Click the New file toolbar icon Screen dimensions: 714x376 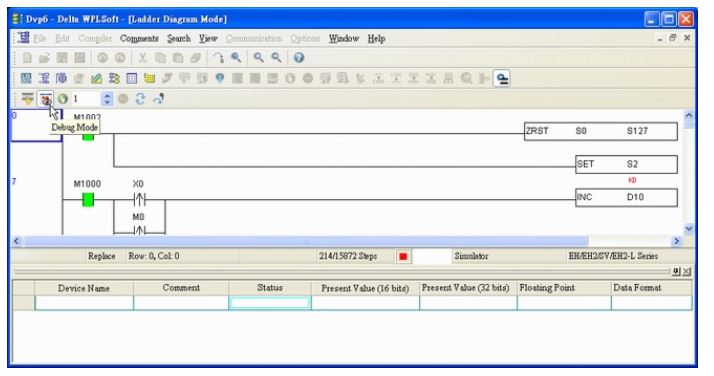[x=27, y=58]
